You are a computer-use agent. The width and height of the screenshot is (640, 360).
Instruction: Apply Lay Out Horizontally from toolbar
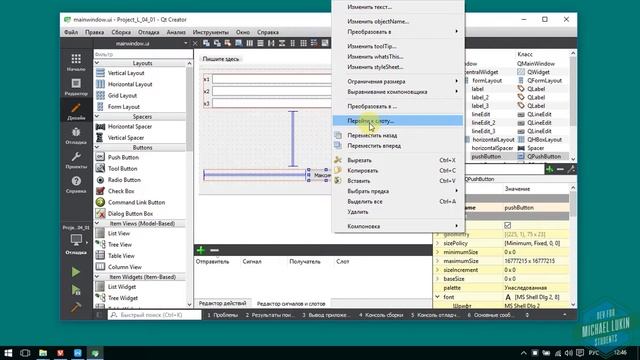coord(249,43)
